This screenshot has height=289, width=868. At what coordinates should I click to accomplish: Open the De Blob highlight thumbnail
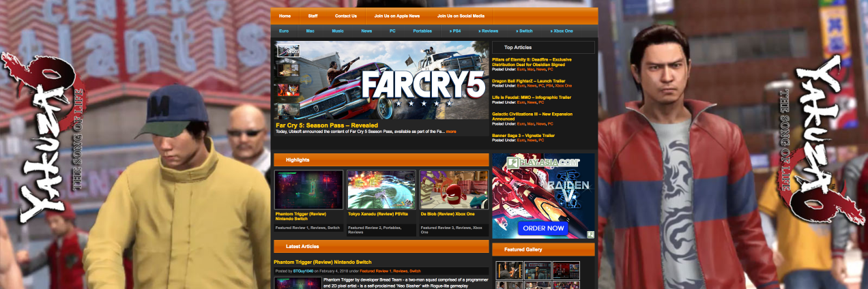pyautogui.click(x=454, y=189)
